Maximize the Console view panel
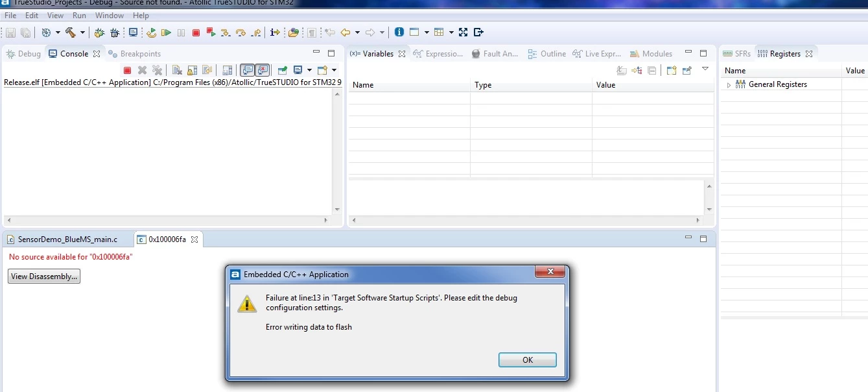The height and width of the screenshot is (392, 868). click(x=331, y=53)
